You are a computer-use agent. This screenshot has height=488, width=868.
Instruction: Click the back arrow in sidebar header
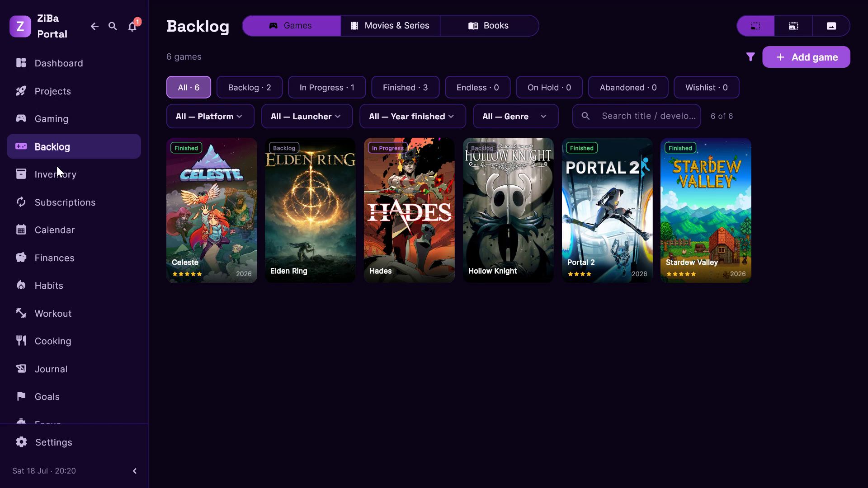(x=94, y=27)
